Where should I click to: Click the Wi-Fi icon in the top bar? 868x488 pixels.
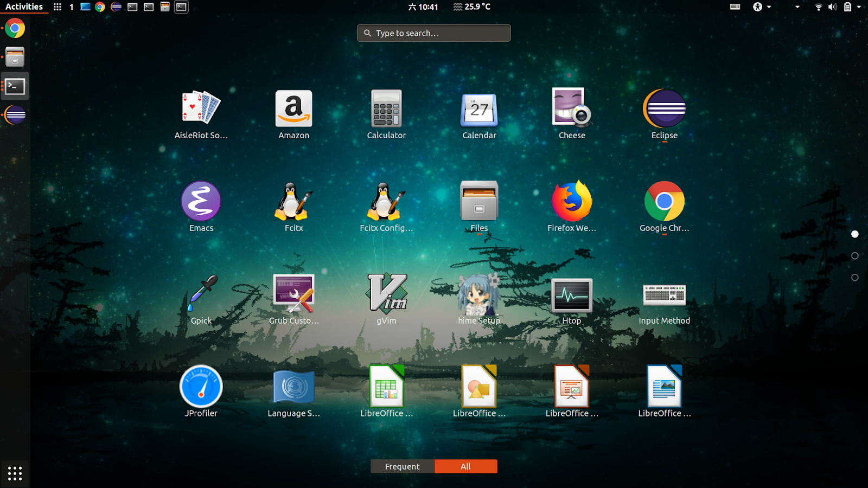tap(819, 7)
